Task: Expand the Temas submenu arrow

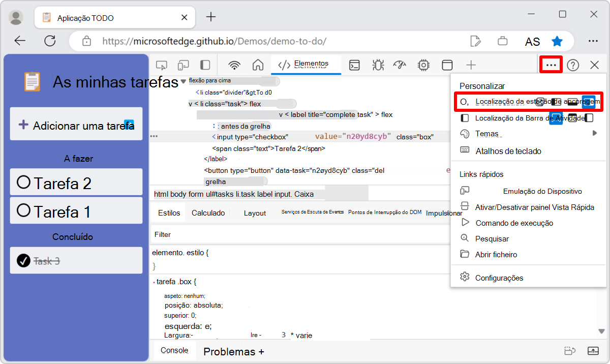Action: click(x=595, y=133)
